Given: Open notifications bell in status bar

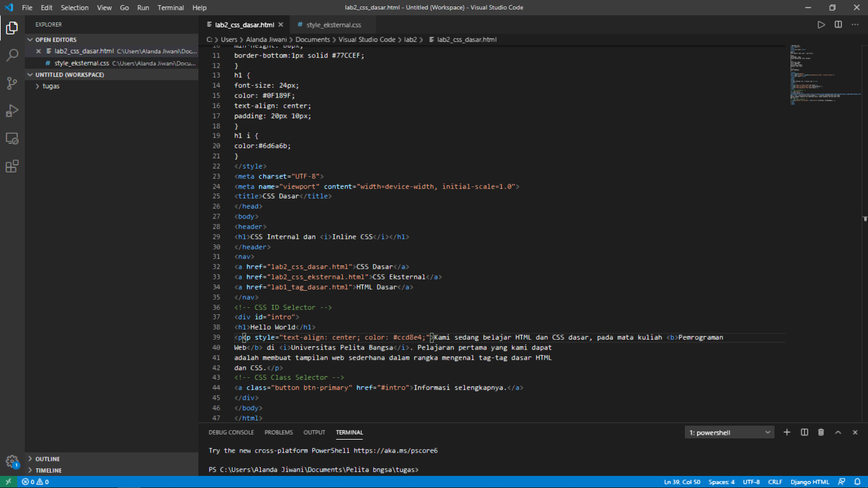Looking at the screenshot, I should tap(857, 482).
